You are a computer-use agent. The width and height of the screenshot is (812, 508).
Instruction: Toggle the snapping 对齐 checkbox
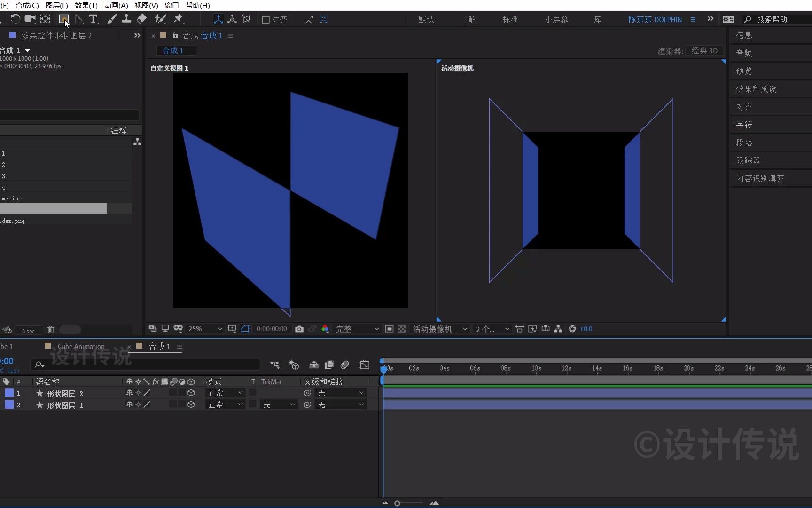(265, 19)
